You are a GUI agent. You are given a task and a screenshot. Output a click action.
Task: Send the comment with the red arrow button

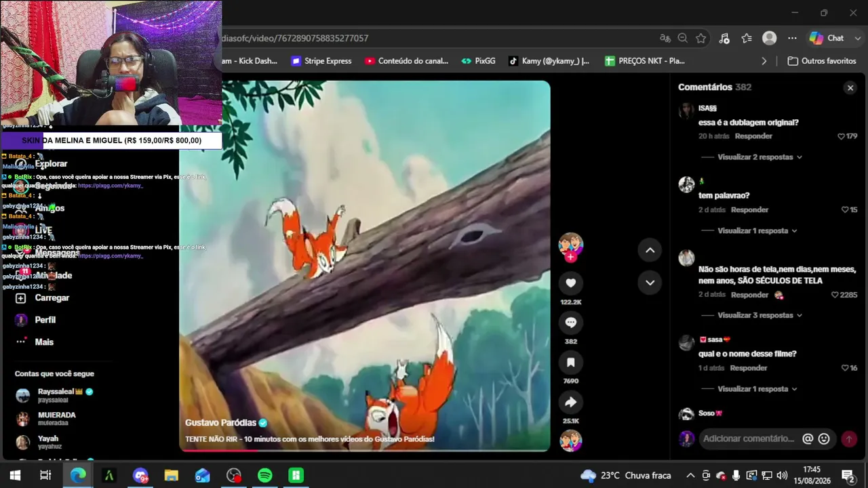pyautogui.click(x=848, y=439)
